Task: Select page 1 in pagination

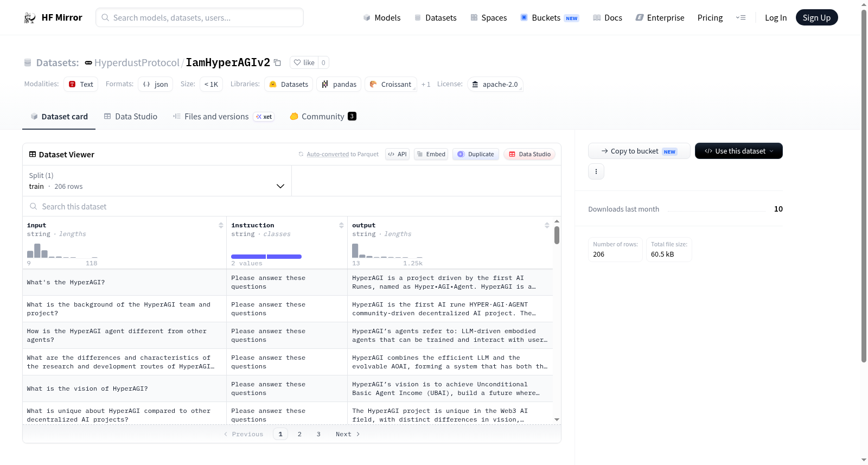Action: click(x=280, y=434)
